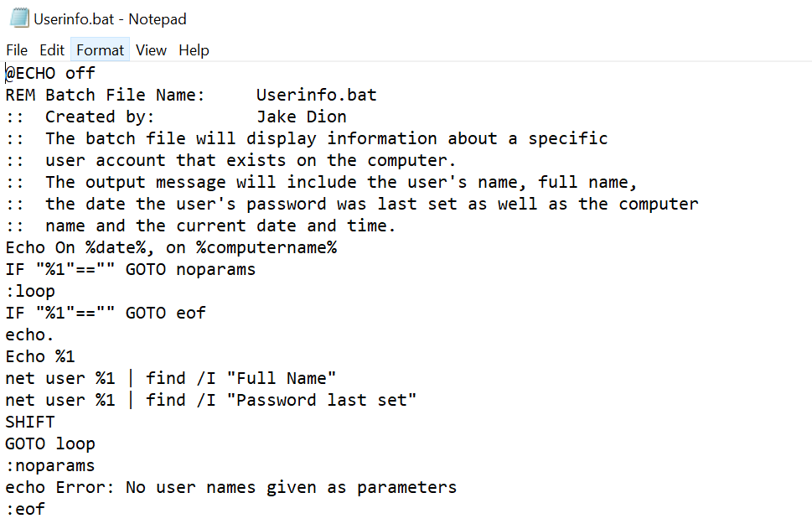The height and width of the screenshot is (529, 812).
Task: Click the Error message echo line
Action: [x=231, y=488]
